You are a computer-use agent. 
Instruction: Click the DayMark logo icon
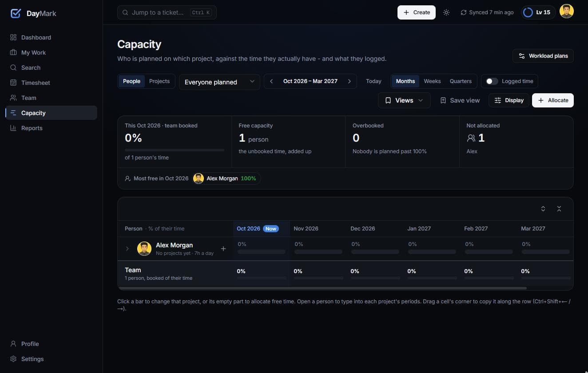click(16, 13)
